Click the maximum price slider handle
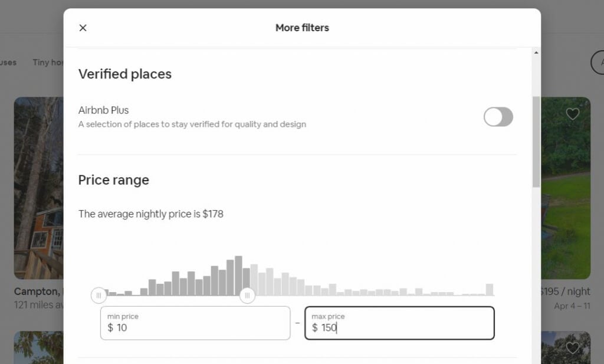Screen dimensions: 604x364 click(x=247, y=295)
